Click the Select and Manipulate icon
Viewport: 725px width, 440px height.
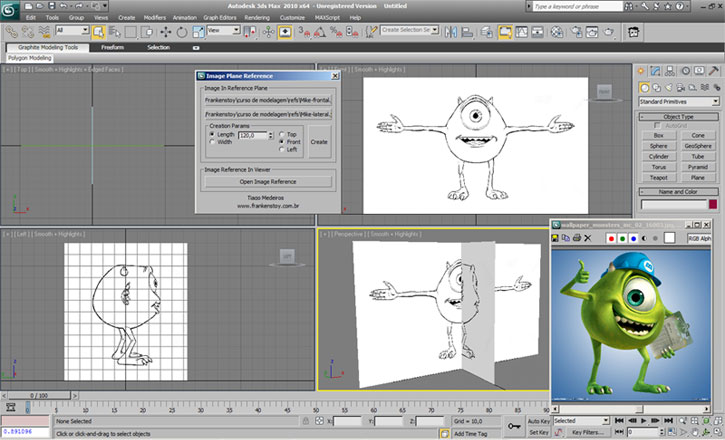[268, 32]
